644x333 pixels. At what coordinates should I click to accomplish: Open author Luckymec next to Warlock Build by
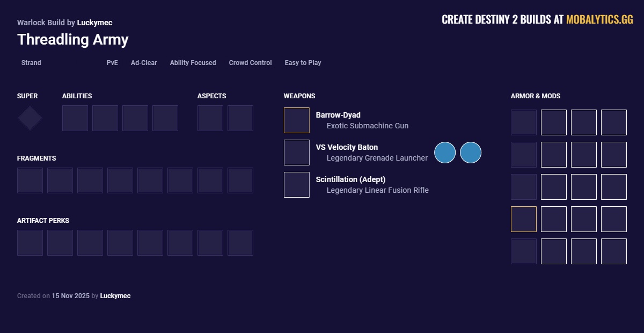pos(94,23)
